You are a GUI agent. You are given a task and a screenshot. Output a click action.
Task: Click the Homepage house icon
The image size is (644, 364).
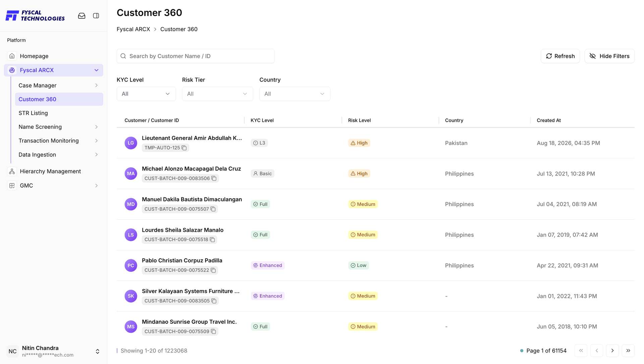point(12,56)
